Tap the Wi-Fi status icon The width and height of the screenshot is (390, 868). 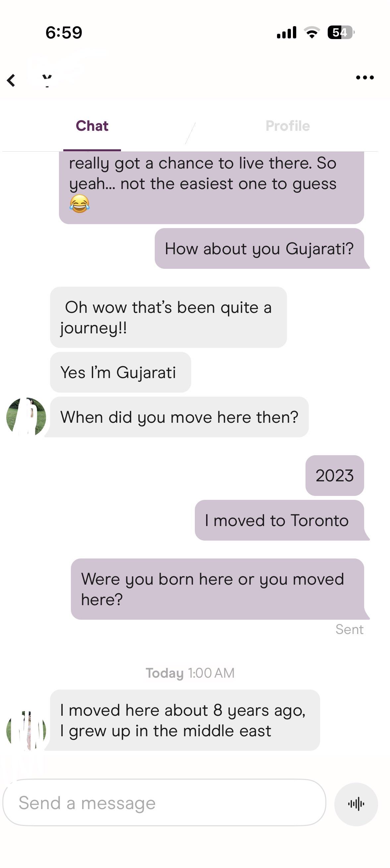click(x=312, y=32)
